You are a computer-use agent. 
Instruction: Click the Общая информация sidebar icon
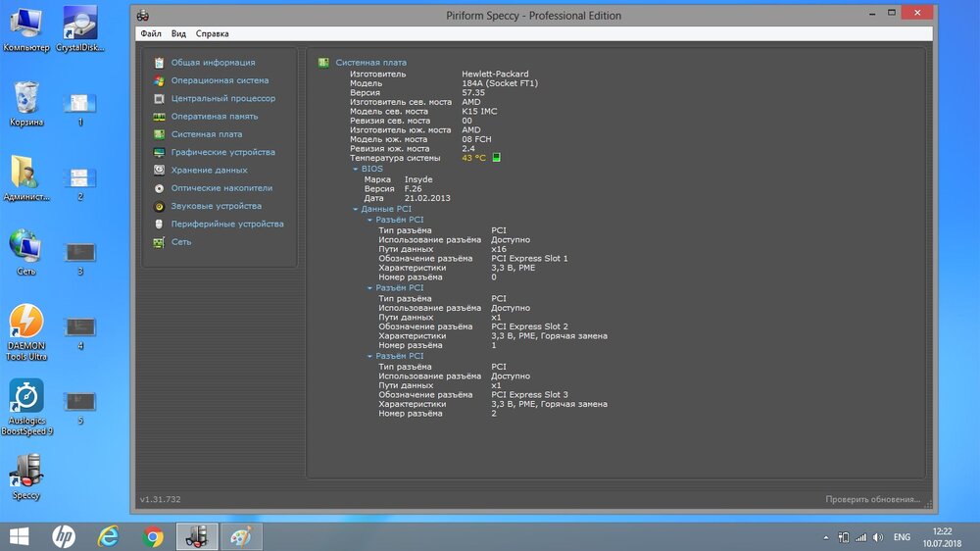pyautogui.click(x=159, y=63)
